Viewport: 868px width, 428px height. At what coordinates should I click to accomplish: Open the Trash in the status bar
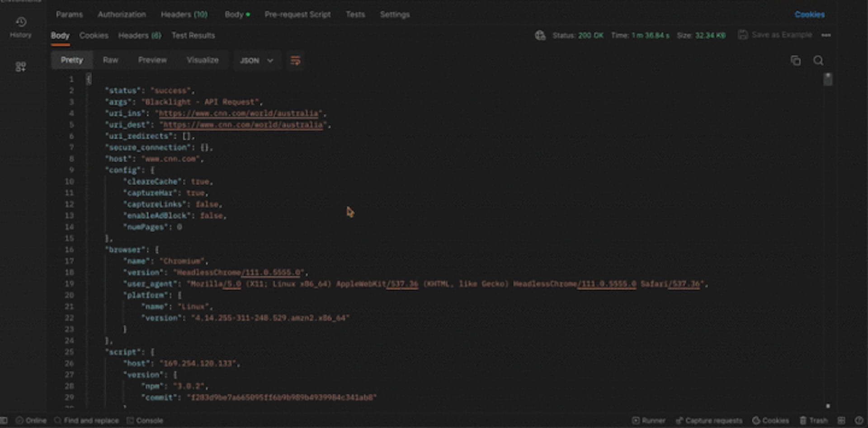tap(813, 420)
